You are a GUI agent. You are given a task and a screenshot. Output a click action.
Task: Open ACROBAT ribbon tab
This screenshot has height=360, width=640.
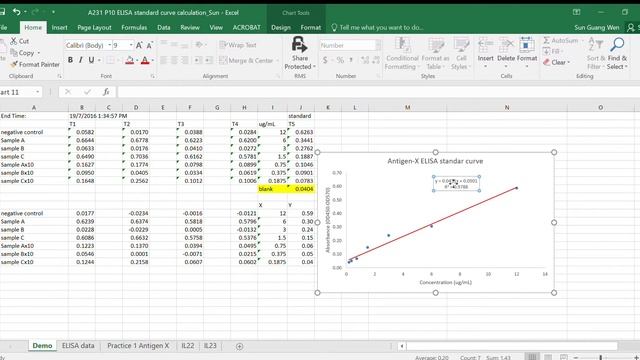pos(247,27)
